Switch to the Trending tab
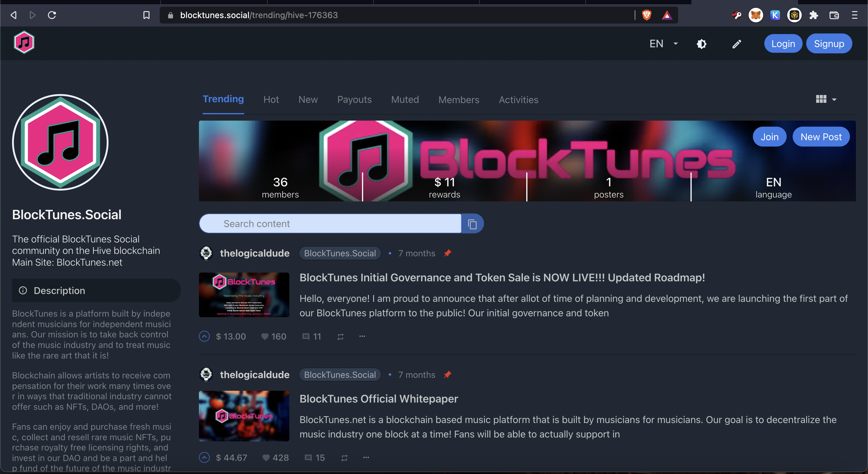Image resolution: width=868 pixels, height=474 pixels. (223, 99)
